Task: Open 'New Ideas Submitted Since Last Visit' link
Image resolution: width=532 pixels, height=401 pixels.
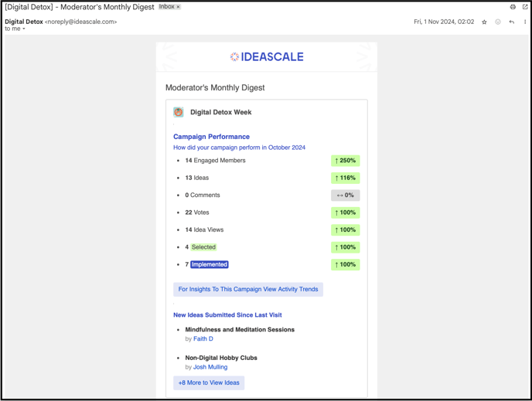Action: pyautogui.click(x=227, y=315)
